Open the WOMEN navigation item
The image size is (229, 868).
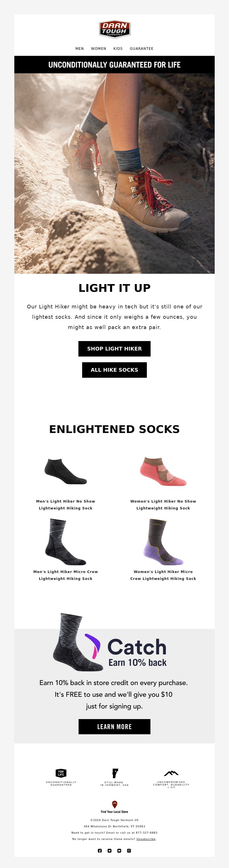point(99,48)
